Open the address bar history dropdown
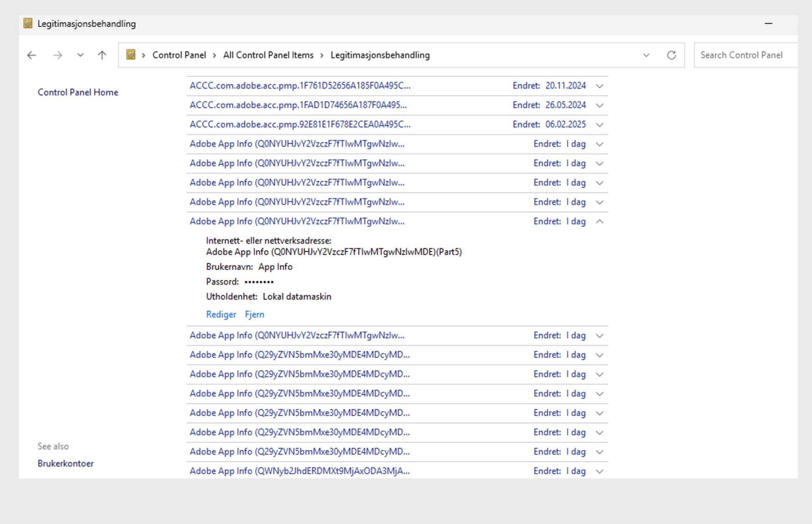The image size is (812, 524). 646,55
